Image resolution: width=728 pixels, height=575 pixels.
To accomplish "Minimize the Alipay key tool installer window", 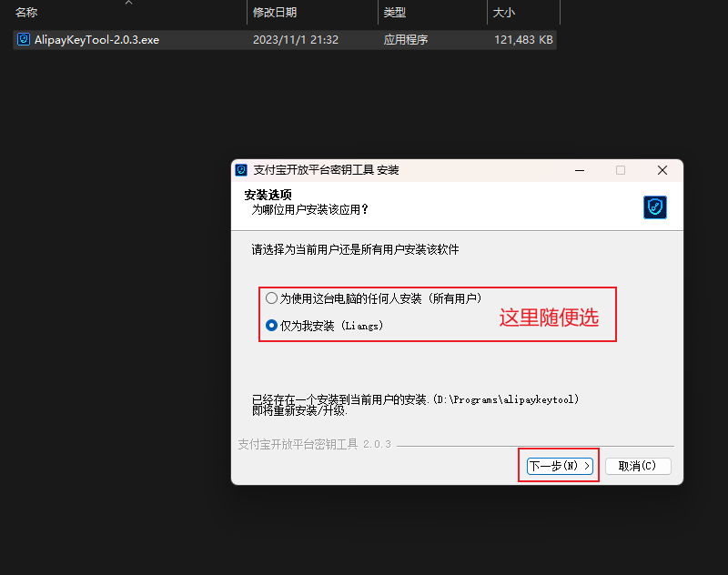I will click(579, 170).
